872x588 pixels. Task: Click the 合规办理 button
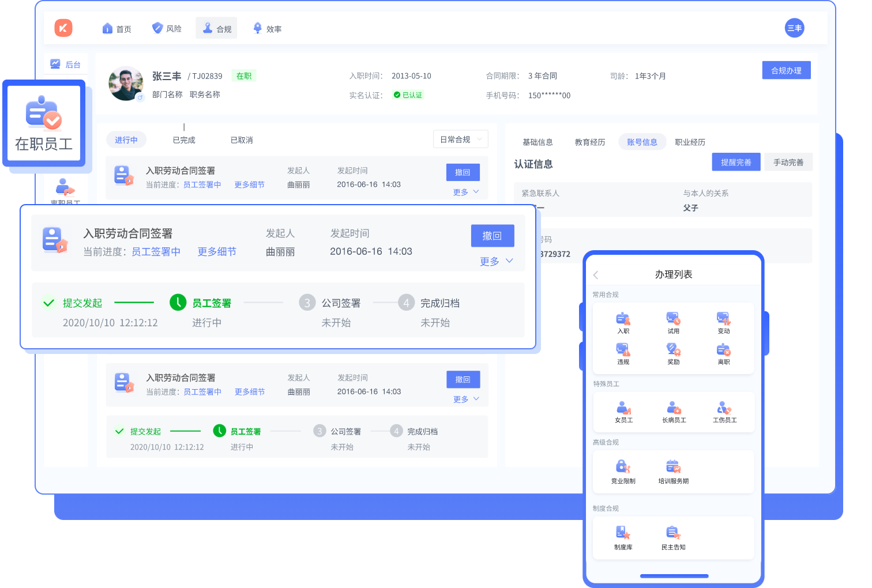point(786,70)
